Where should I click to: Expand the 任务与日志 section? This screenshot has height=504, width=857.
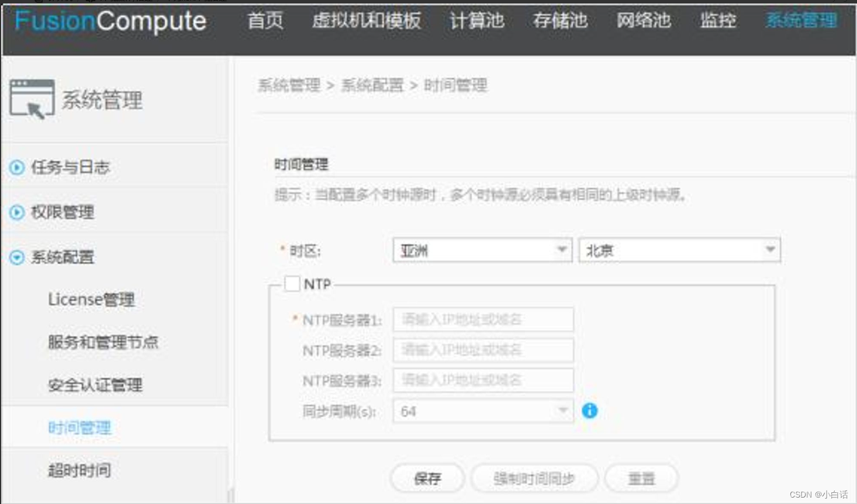click(x=17, y=168)
